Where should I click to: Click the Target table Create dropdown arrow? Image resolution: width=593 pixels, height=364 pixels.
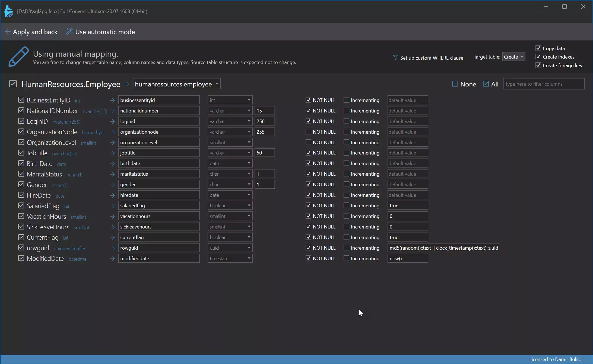coord(522,57)
